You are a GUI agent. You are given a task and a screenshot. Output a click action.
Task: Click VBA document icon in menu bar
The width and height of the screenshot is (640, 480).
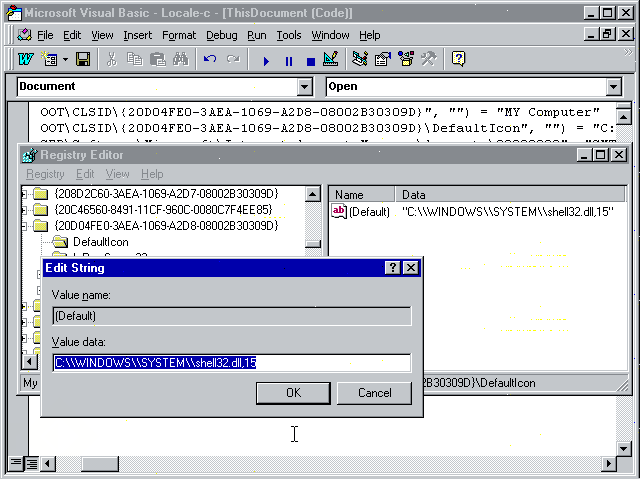click(24, 35)
